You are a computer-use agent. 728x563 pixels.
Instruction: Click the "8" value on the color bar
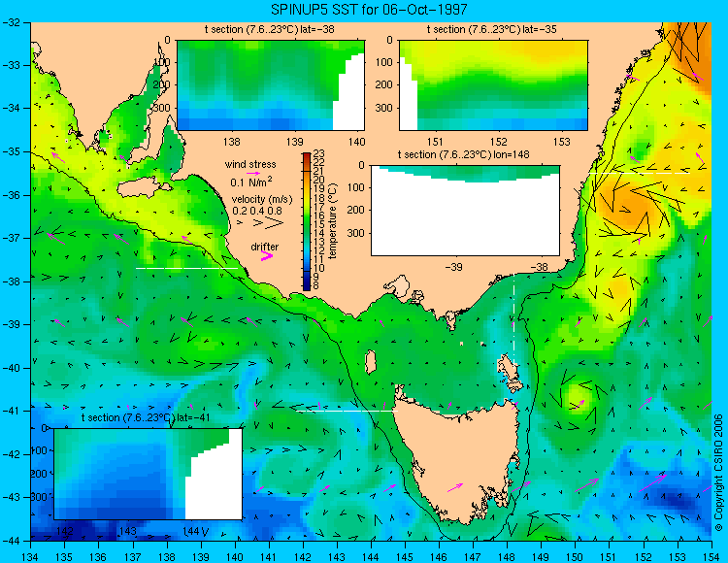click(x=316, y=286)
